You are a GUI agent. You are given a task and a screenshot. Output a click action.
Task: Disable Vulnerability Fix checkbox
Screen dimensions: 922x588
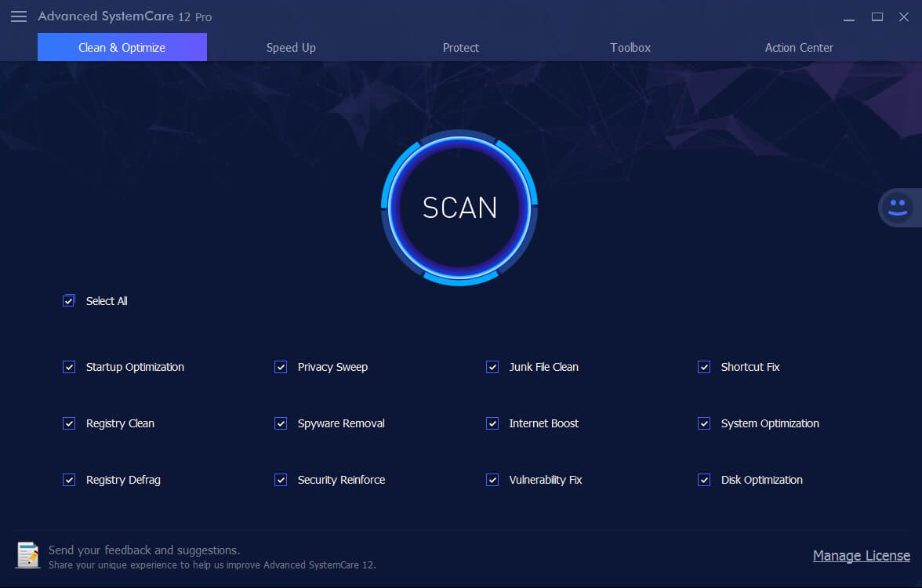pos(492,480)
